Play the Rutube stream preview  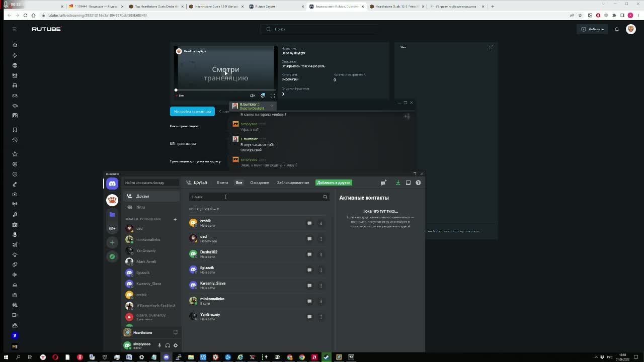225,73
